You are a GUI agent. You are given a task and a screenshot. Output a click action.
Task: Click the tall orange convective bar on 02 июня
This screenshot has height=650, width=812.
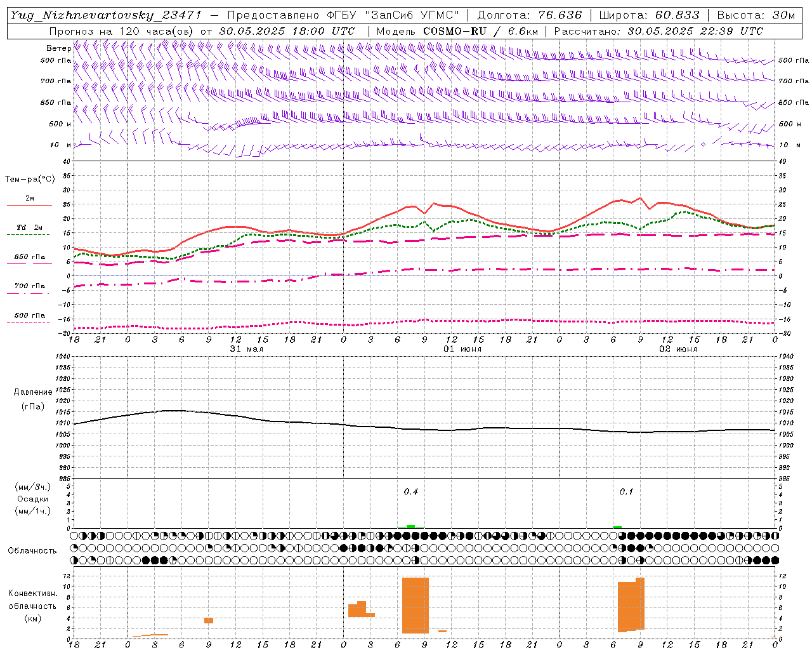[631, 606]
